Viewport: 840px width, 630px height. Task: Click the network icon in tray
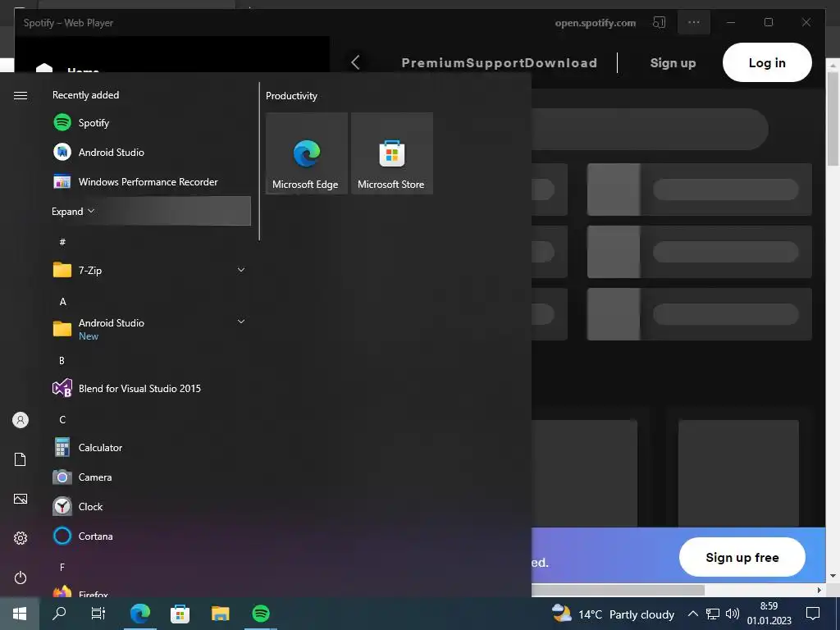point(713,614)
